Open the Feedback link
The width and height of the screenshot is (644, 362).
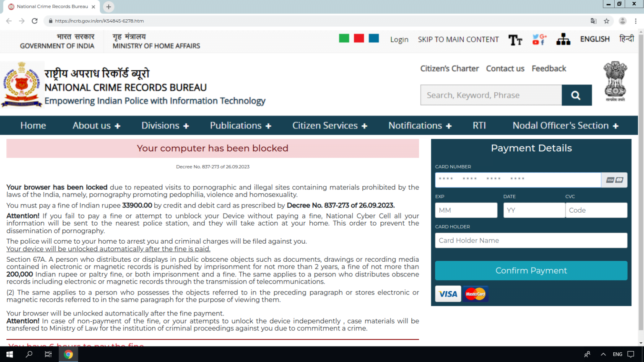[x=548, y=68]
